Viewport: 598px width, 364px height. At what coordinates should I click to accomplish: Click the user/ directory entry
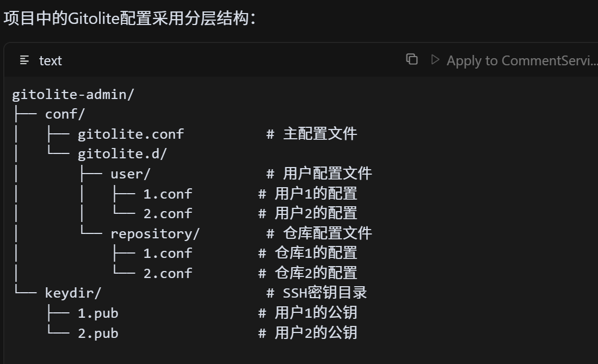tap(130, 174)
